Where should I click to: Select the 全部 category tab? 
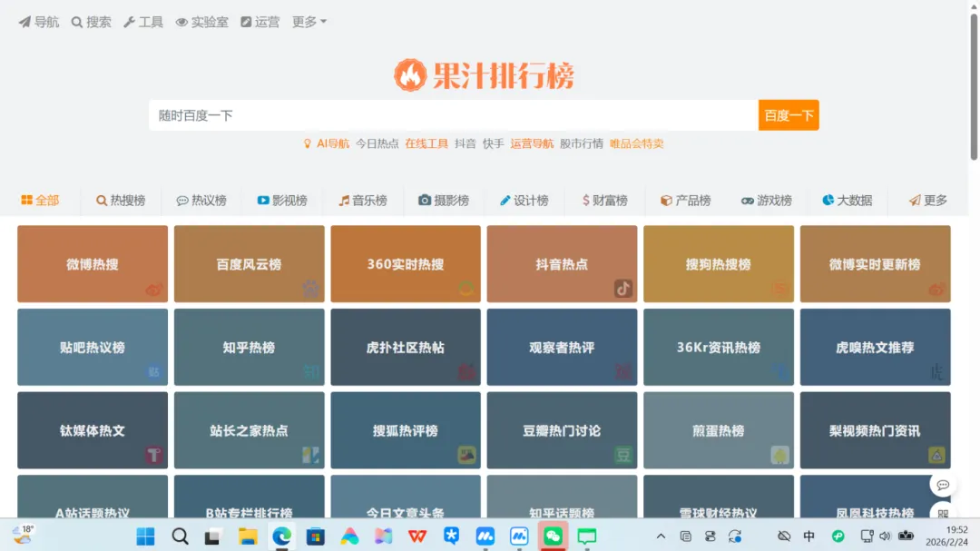(x=40, y=200)
